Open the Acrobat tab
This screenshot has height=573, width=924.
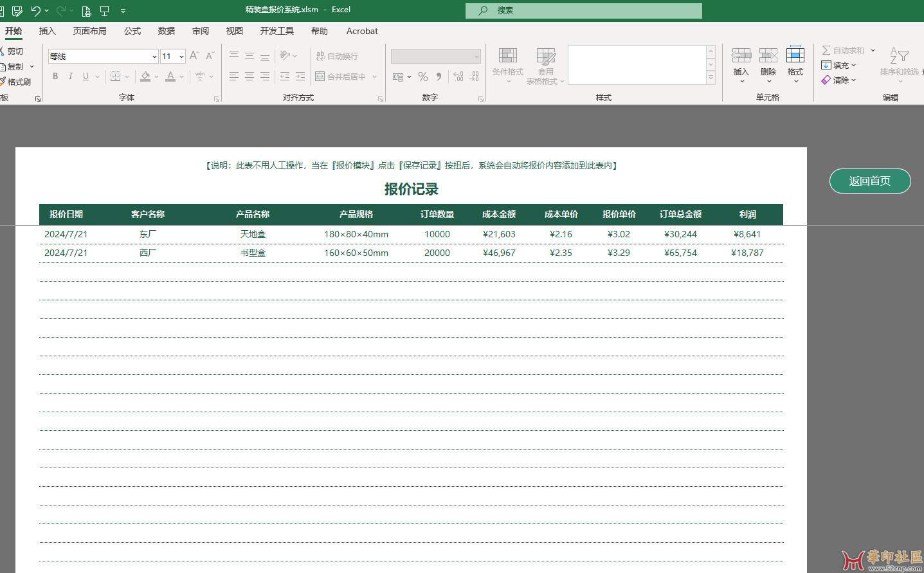[x=362, y=31]
